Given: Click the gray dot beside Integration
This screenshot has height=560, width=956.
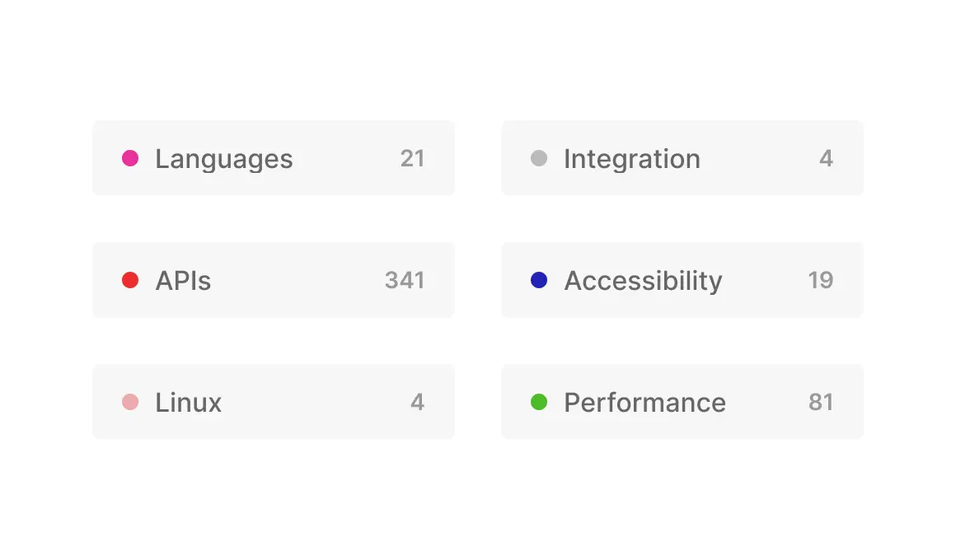Looking at the screenshot, I should click(539, 158).
